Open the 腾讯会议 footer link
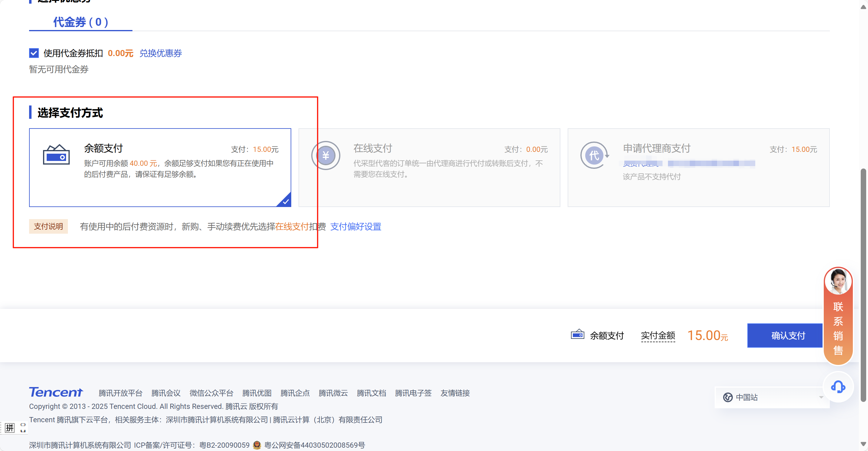868x451 pixels. [x=166, y=393]
